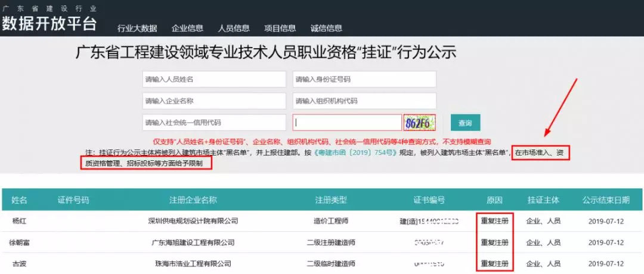Image resolution: width=644 pixels, height=274 pixels.
Task: Select the 人员信息 nav item
Action: click(x=234, y=28)
